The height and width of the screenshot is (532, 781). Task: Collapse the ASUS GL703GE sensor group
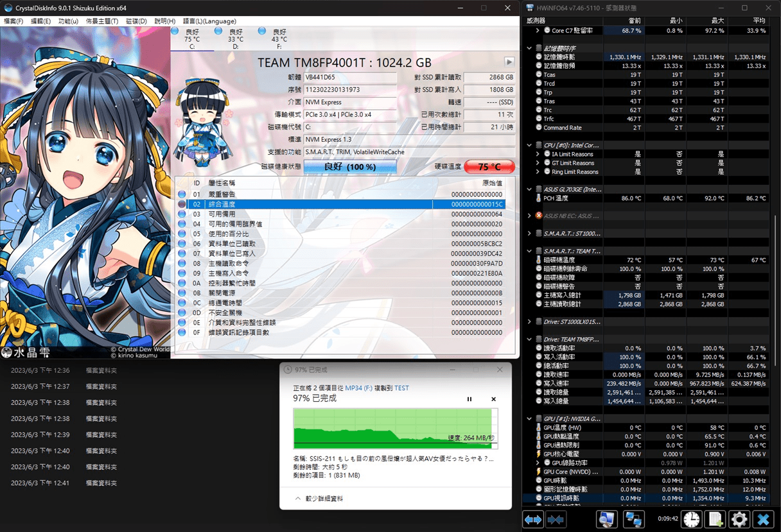point(529,189)
